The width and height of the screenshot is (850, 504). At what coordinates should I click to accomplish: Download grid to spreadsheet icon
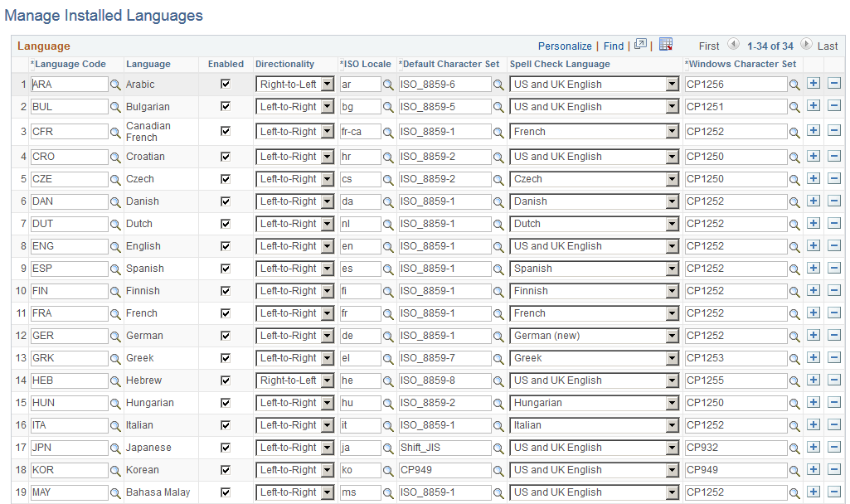point(666,45)
